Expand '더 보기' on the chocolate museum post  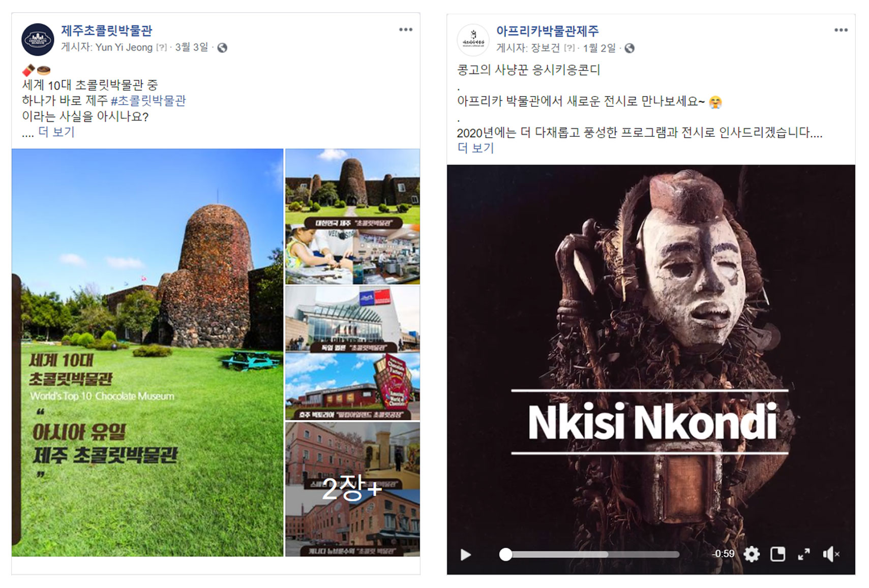point(56,132)
